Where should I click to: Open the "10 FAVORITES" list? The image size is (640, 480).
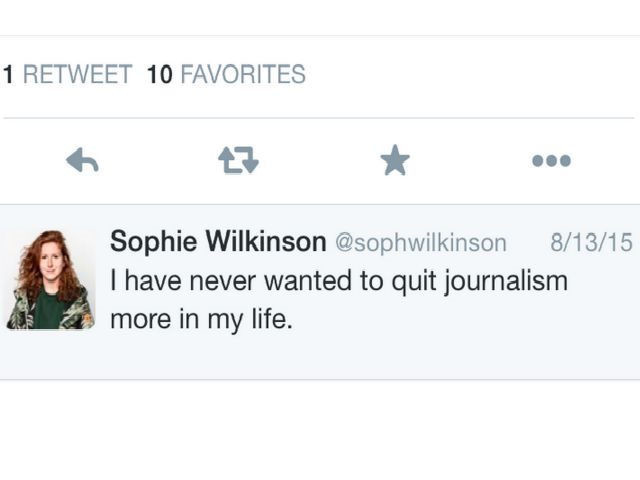(x=226, y=75)
